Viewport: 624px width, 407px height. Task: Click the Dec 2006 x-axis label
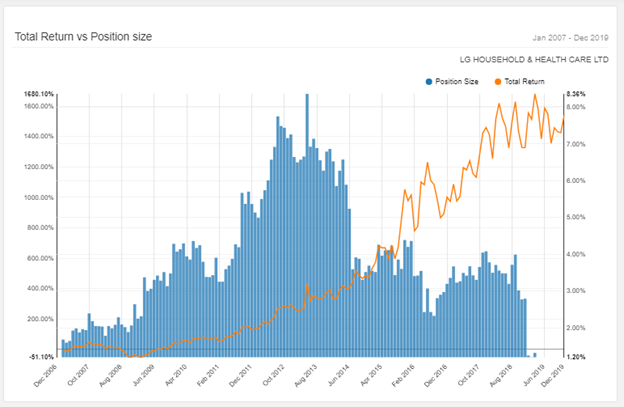click(46, 375)
